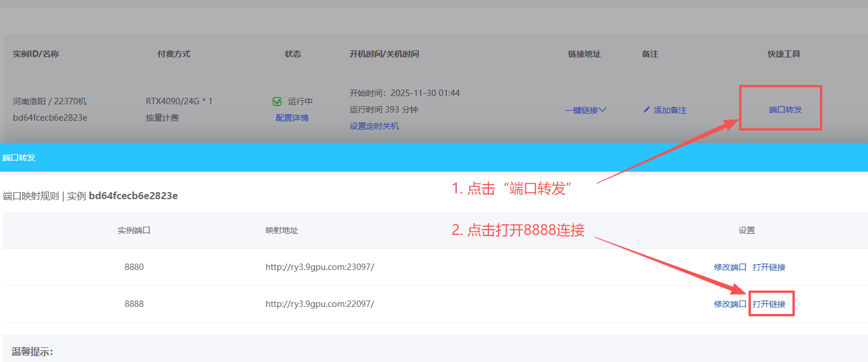
Task: Click 修改端口 for port 8880
Action: coord(730,267)
